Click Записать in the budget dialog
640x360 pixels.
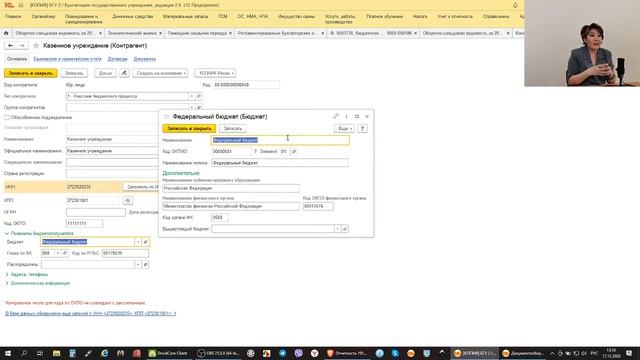click(233, 129)
